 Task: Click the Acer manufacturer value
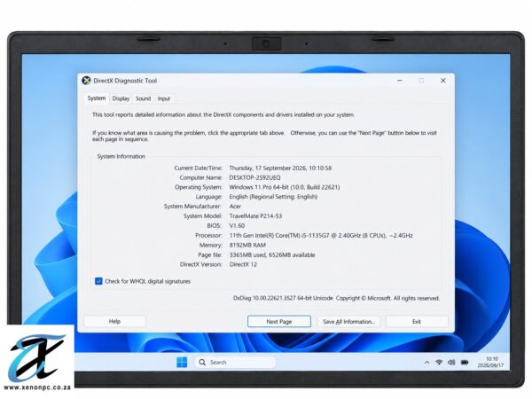tap(235, 207)
